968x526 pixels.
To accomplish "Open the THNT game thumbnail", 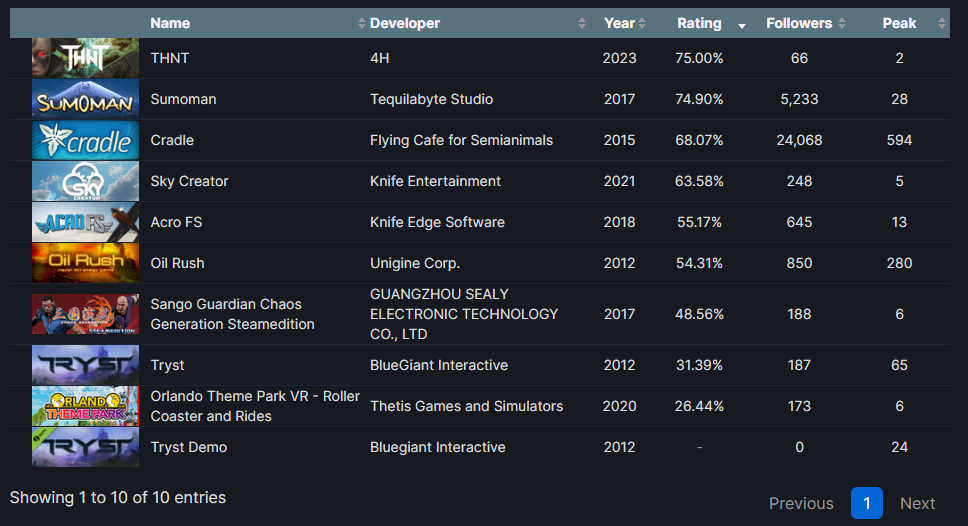I will pos(85,58).
